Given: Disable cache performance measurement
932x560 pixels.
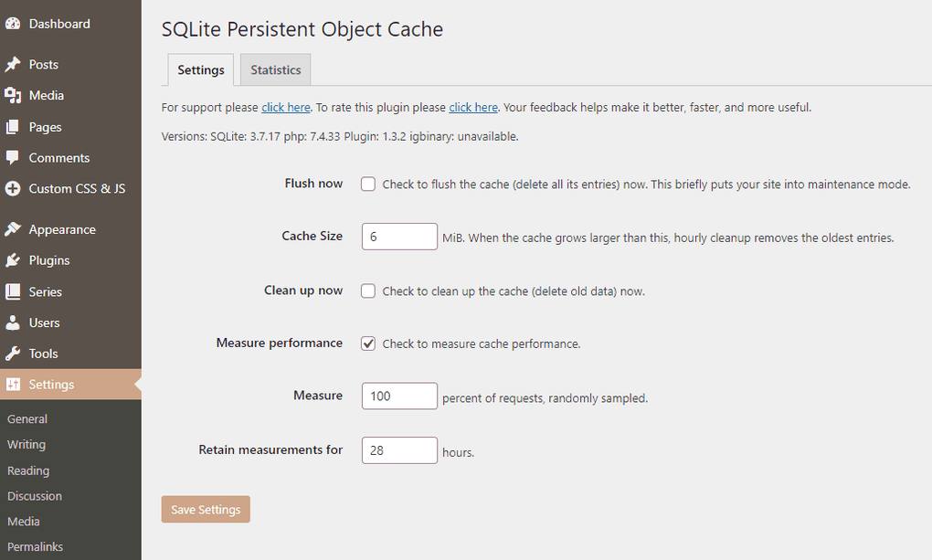Looking at the screenshot, I should (x=367, y=343).
